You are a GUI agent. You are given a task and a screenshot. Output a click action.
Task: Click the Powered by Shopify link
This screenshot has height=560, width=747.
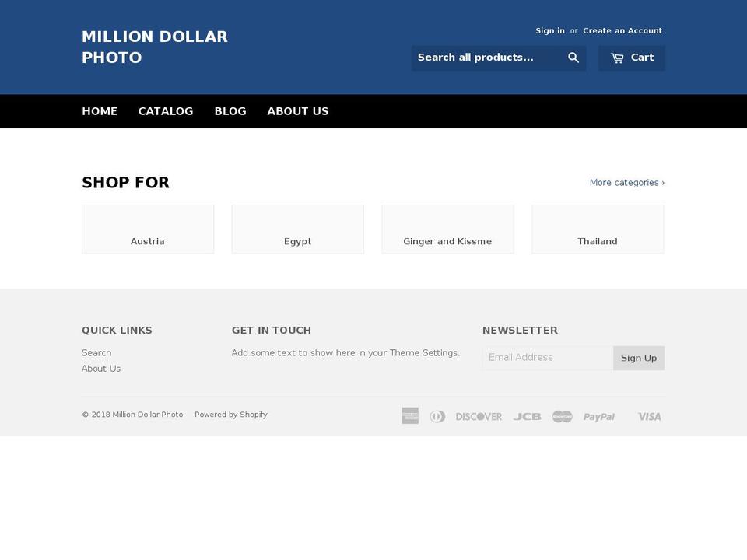231,415
